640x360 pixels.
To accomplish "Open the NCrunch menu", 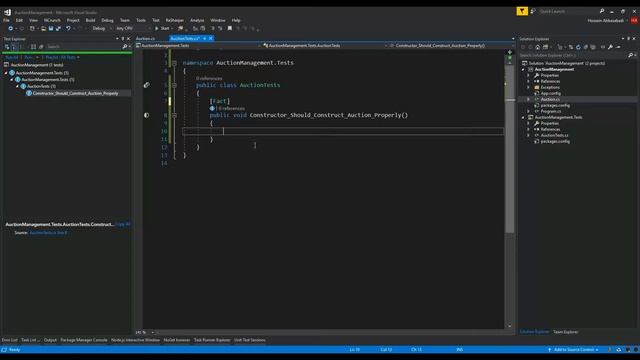I will pyautogui.click(x=52, y=20).
